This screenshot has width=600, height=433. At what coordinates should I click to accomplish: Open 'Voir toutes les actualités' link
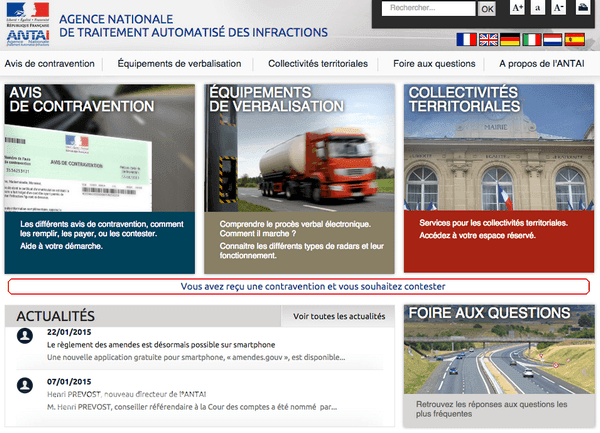tap(339, 316)
